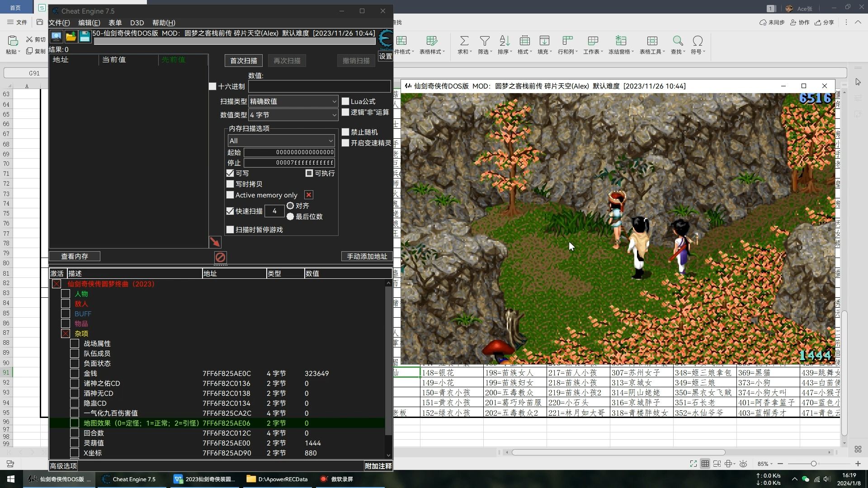Click the 设置 settings button
868x488 pixels.
pos(386,56)
